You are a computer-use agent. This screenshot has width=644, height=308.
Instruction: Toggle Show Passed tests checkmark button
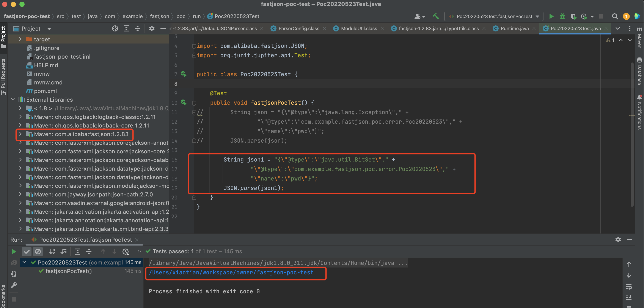click(27, 252)
